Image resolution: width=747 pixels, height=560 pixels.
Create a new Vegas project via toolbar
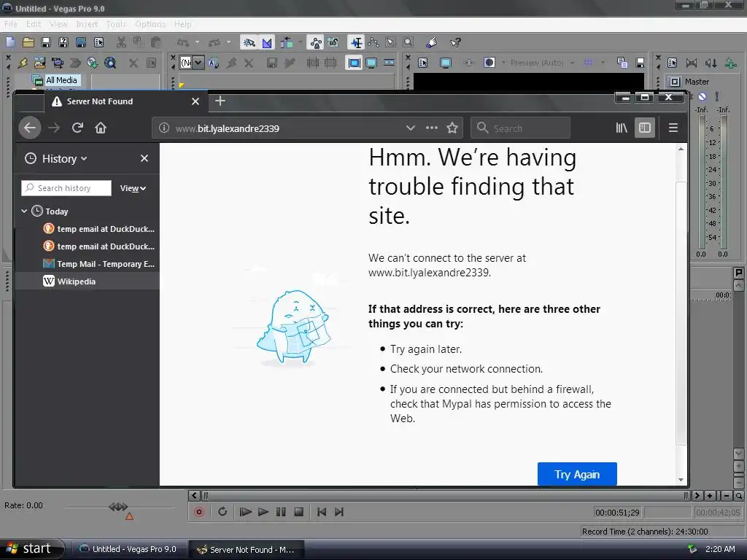pyautogui.click(x=10, y=42)
